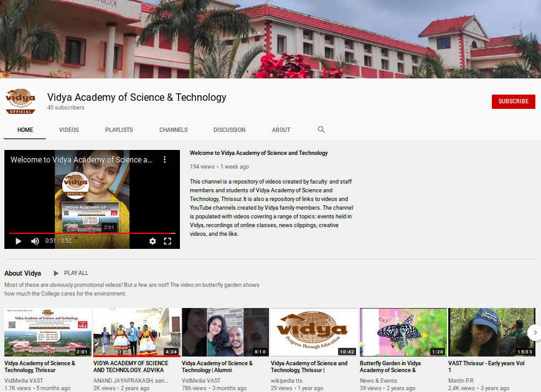Visit the ANAND JAYAPRAKASH channel link
Image resolution: width=541 pixels, height=392 pixels.
click(x=131, y=381)
